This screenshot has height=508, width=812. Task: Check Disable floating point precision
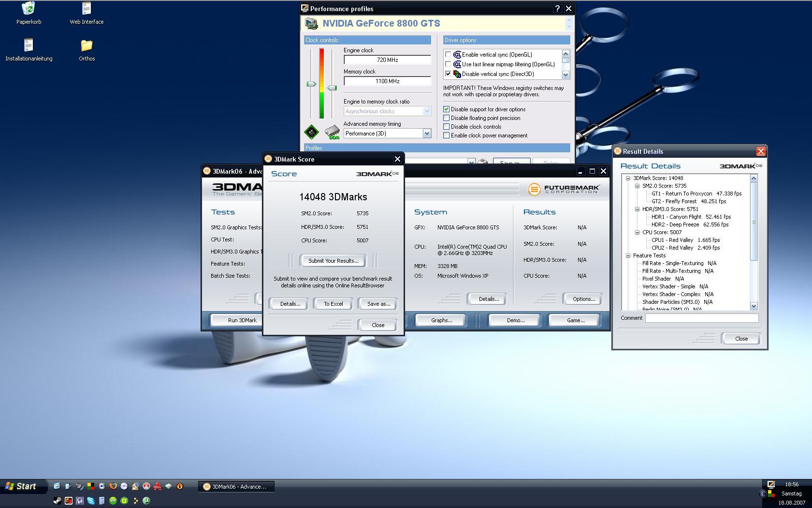pos(447,118)
